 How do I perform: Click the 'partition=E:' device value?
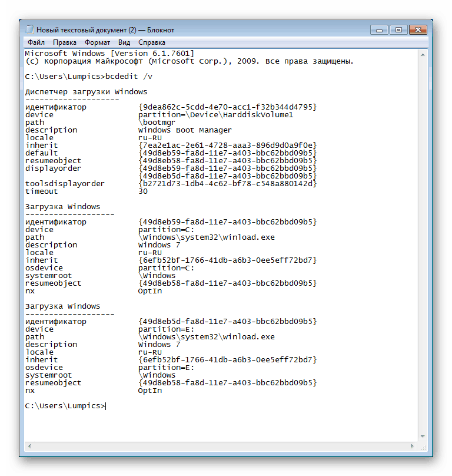point(166,329)
